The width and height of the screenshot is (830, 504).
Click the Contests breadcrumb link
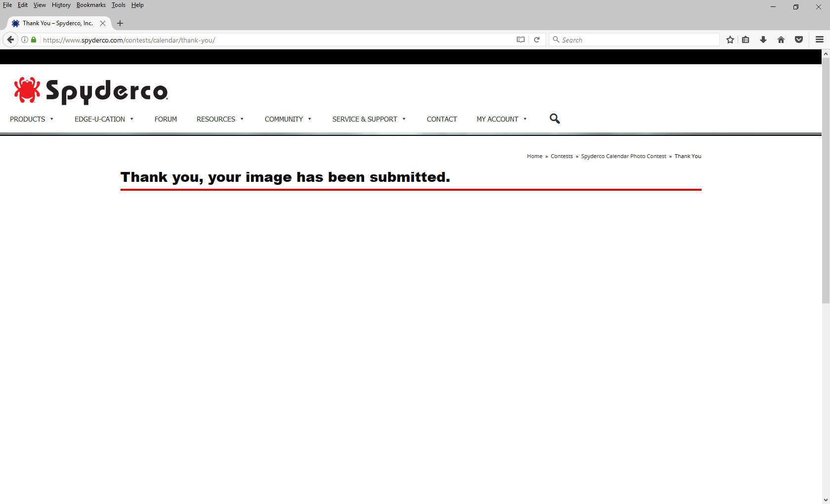pyautogui.click(x=561, y=156)
